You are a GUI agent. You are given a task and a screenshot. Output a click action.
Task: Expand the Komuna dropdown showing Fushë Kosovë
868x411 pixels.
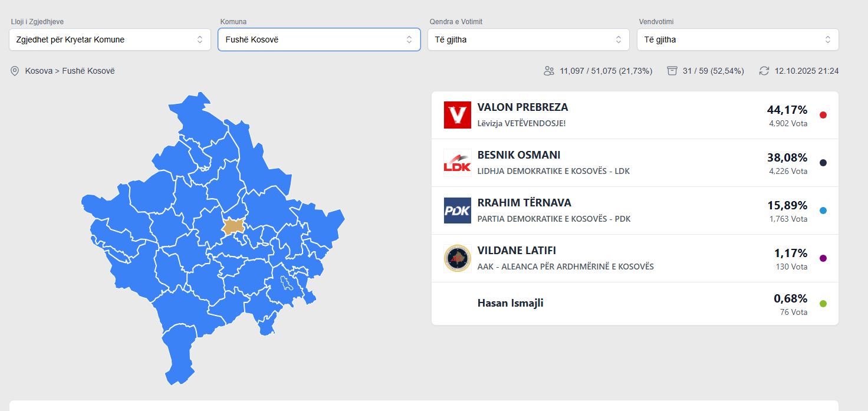coord(319,40)
